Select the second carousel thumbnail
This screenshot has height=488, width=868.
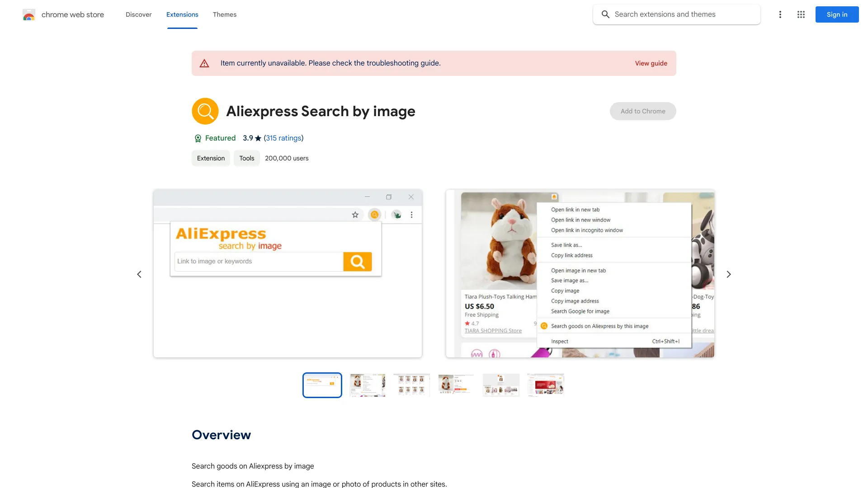[x=367, y=385]
